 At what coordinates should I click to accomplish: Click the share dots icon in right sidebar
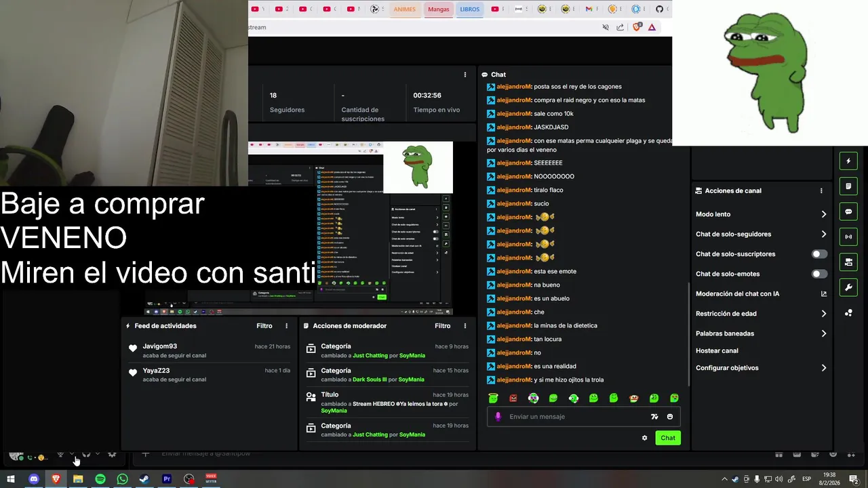coord(848,312)
